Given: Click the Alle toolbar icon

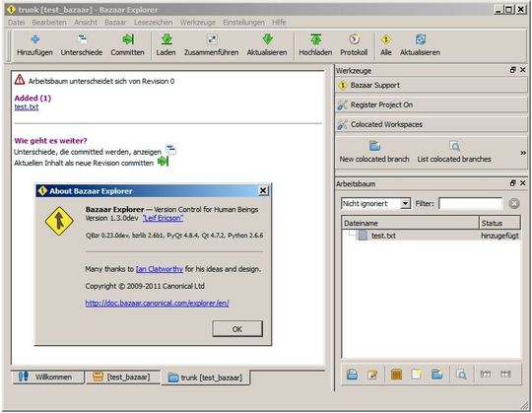Looking at the screenshot, I should coord(386,39).
